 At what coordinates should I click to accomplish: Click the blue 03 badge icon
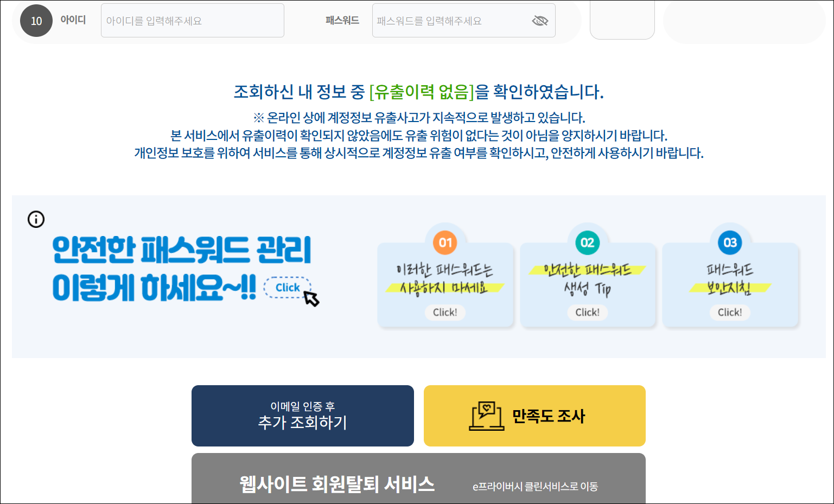[730, 243]
